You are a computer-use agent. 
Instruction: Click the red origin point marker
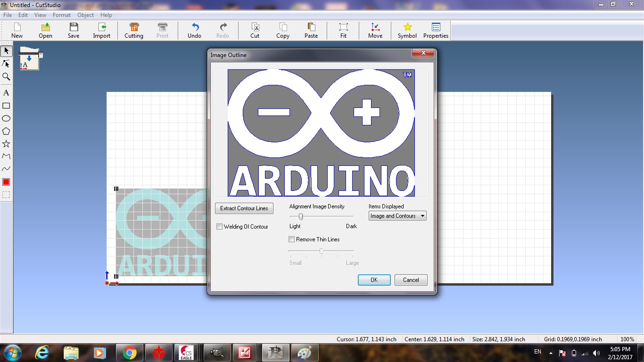tap(107, 283)
